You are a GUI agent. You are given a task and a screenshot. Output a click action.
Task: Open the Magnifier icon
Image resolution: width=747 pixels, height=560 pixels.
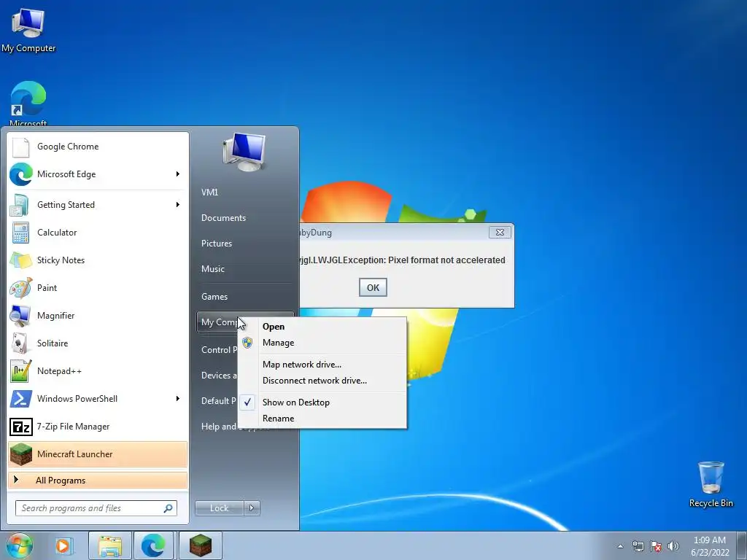[20, 315]
